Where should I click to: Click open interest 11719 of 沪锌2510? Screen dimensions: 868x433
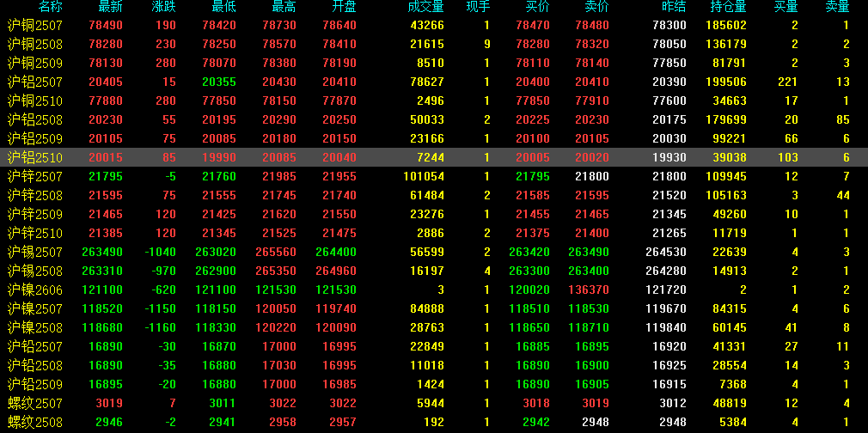(730, 233)
